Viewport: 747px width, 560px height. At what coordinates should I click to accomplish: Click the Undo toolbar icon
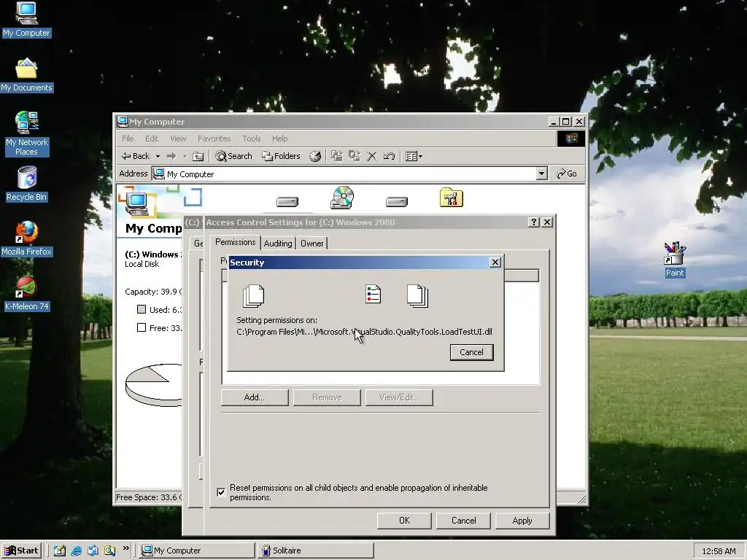tap(389, 156)
